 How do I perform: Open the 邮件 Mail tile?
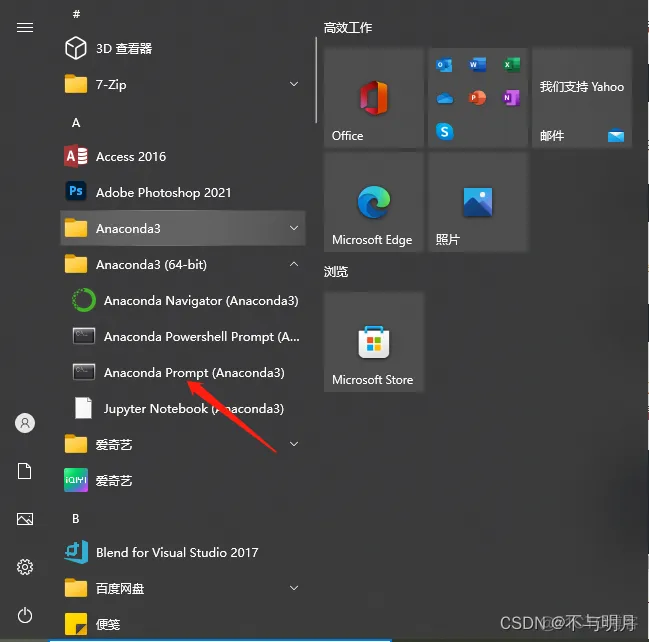582,97
